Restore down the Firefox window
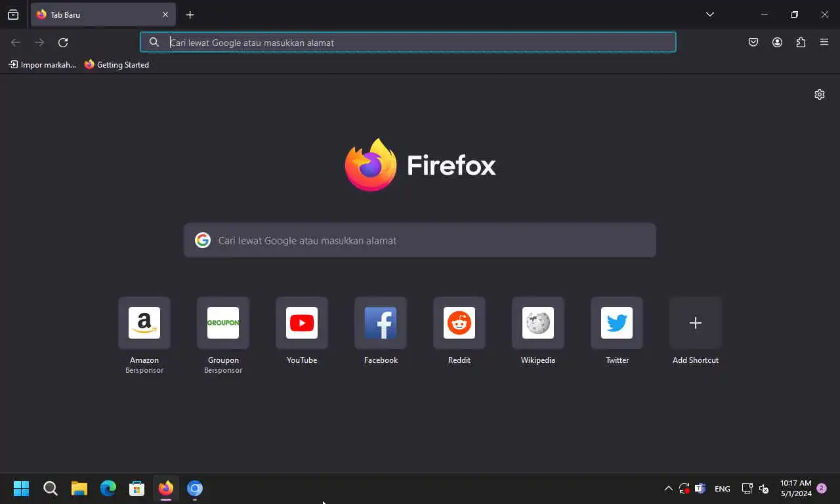 coord(795,14)
